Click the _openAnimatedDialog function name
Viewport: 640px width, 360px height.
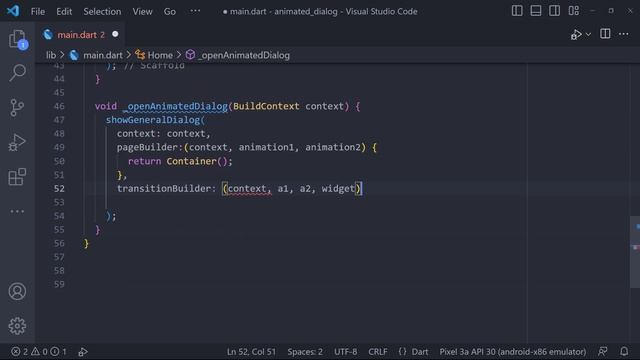click(175, 106)
